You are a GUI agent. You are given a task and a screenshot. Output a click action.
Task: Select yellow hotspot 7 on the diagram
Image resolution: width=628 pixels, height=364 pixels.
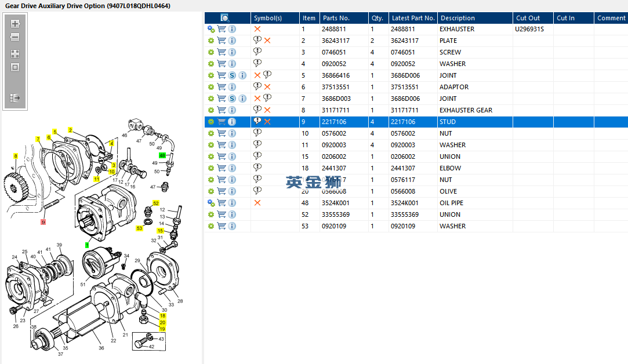coord(38,139)
